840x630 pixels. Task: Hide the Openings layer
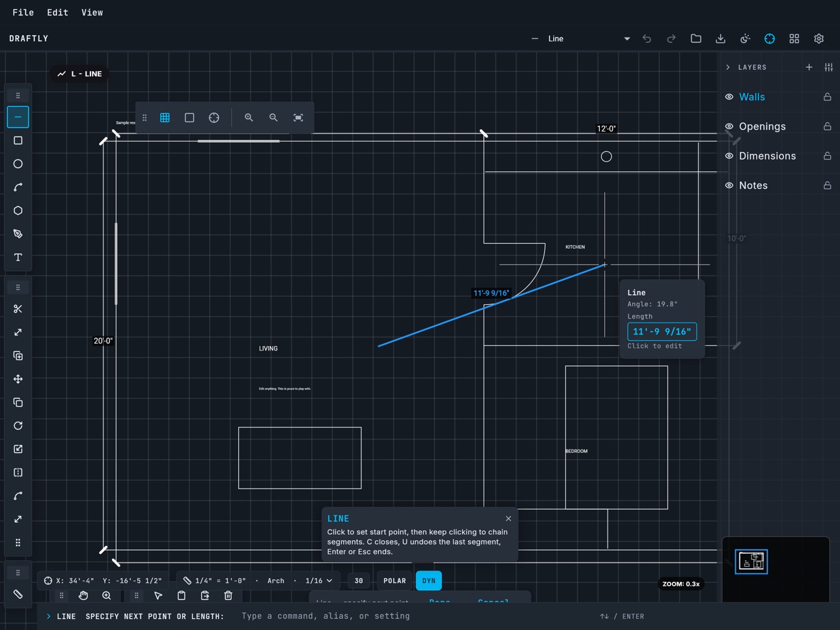pos(729,126)
